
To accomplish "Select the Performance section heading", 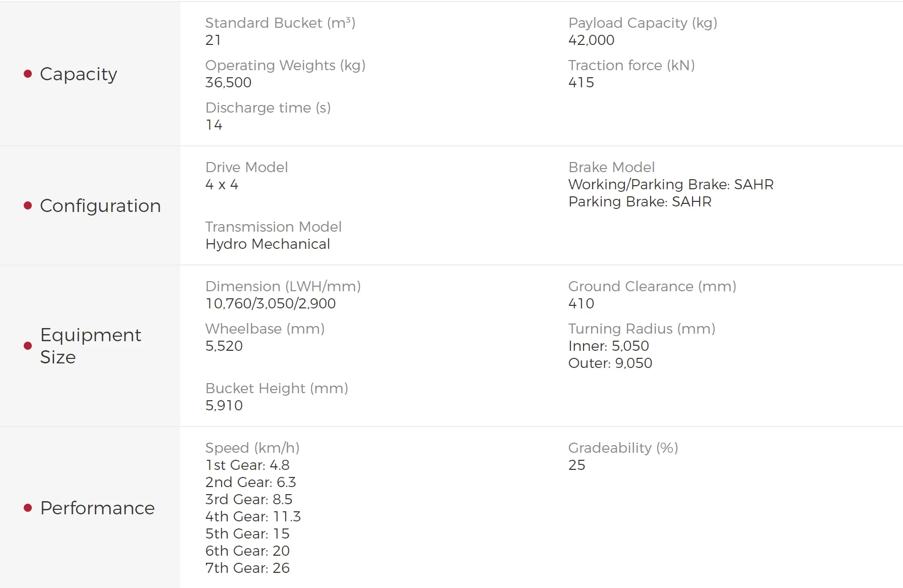I will [x=97, y=508].
